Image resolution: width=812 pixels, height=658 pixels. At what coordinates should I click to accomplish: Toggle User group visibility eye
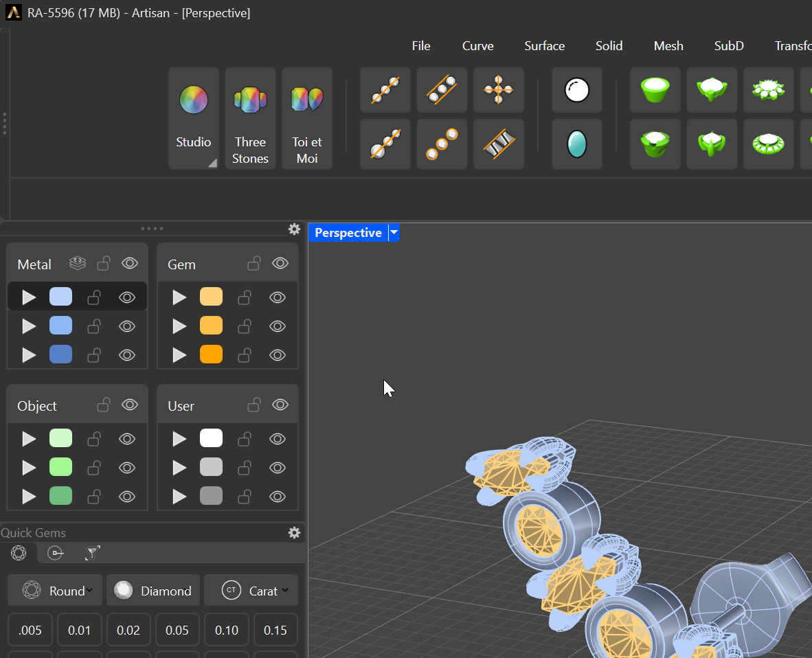pos(280,405)
